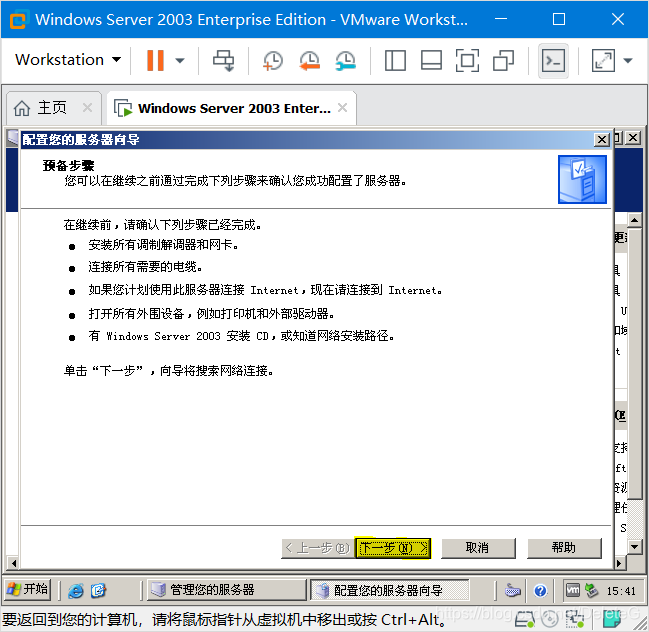Close the 主页 tab

(87, 108)
